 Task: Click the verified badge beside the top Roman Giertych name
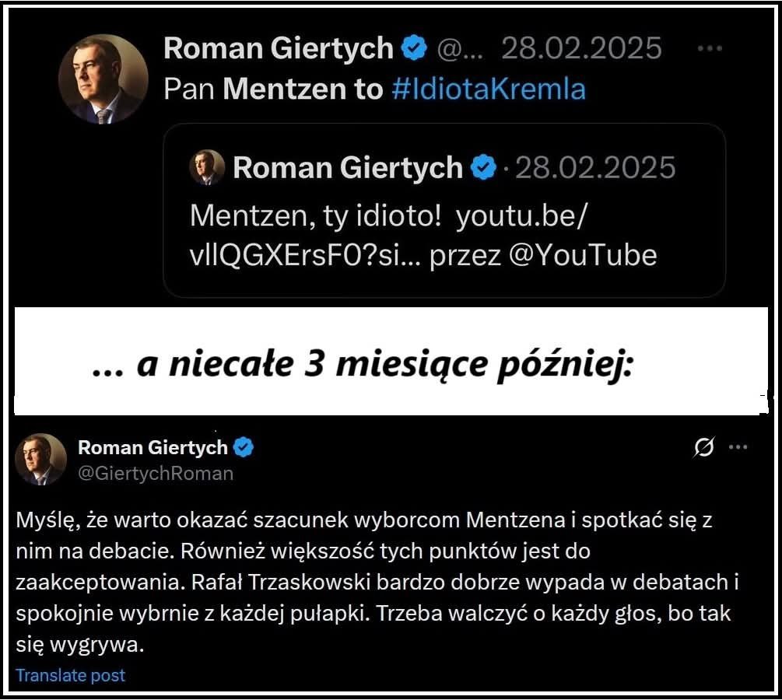pos(414,49)
